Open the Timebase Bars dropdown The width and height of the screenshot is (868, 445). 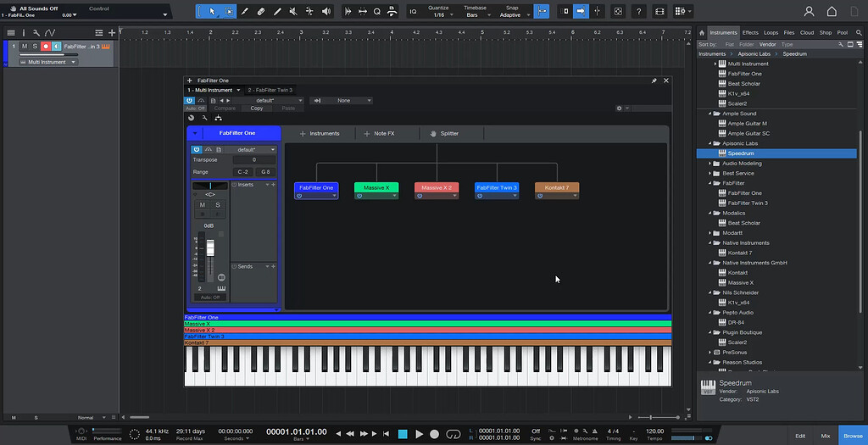point(475,15)
